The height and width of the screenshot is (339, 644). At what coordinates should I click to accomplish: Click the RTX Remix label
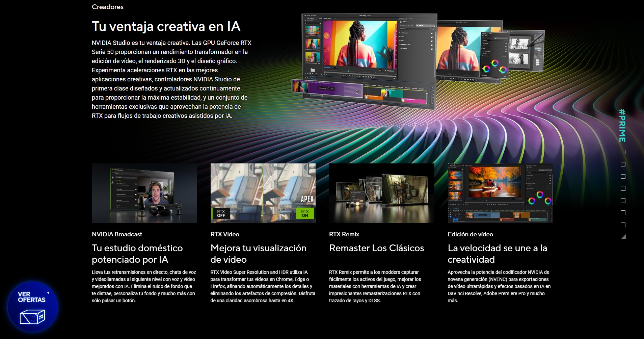pos(344,234)
